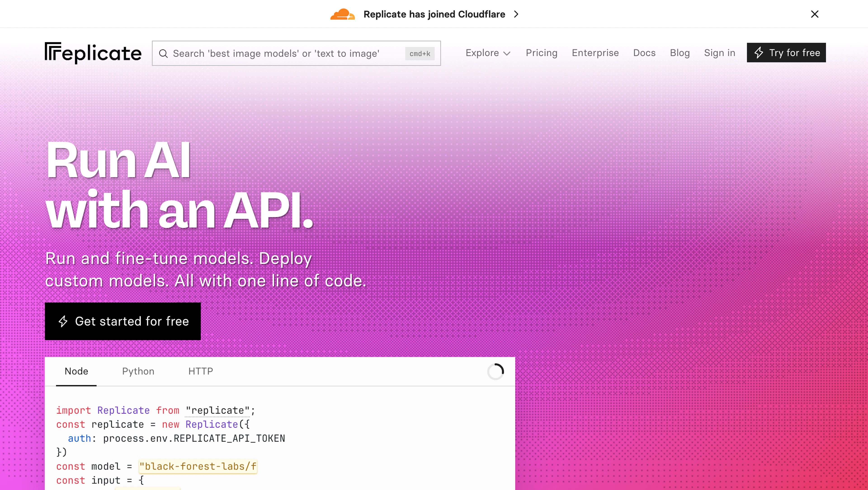The height and width of the screenshot is (490, 868).
Task: Dismiss the Cloudflare announcement banner
Action: click(814, 14)
